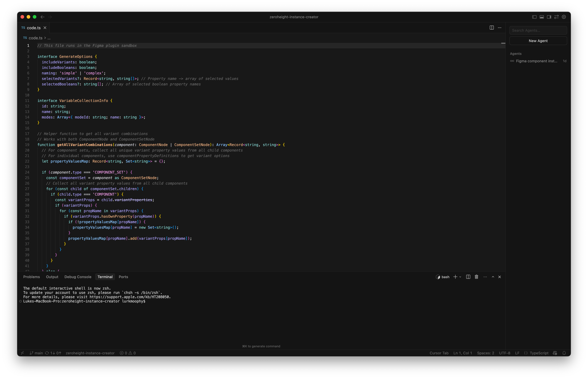Toggle the primary sidebar panel icon
Viewport: 588px width, 379px height.
click(534, 17)
